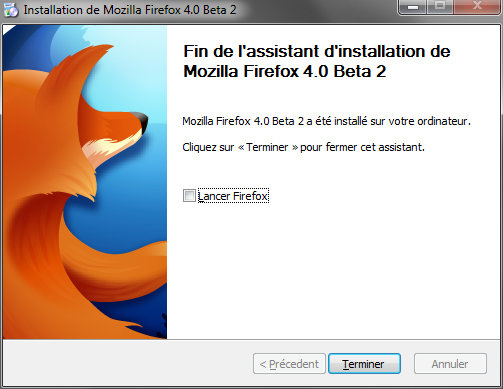Click the white fur on the fox's cheek
Viewport: 503px width, 389px height.
[x=107, y=145]
